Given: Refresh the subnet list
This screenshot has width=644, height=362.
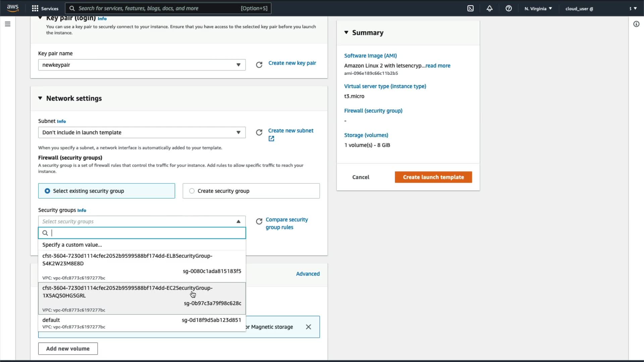Looking at the screenshot, I should coord(259,132).
